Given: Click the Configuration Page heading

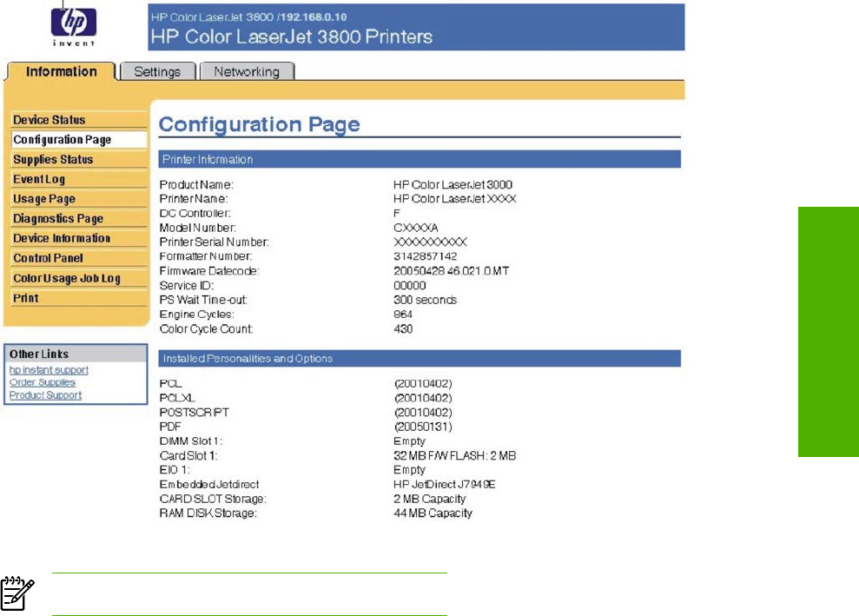Looking at the screenshot, I should coord(259,124).
